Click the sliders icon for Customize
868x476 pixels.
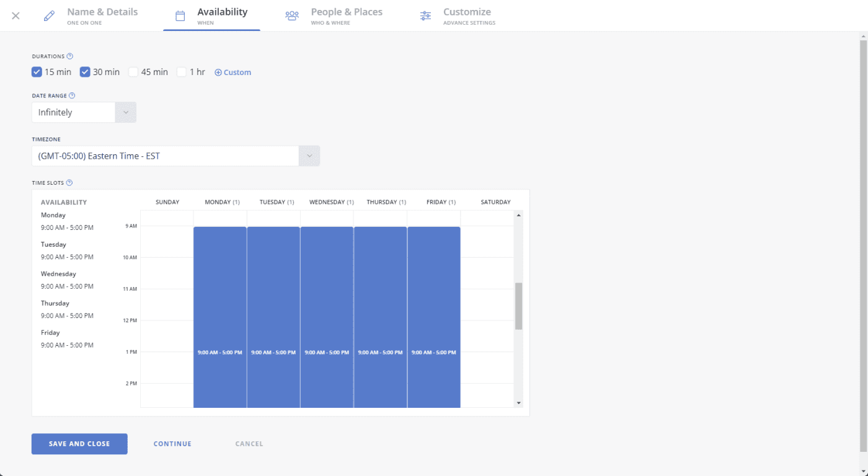tap(425, 15)
